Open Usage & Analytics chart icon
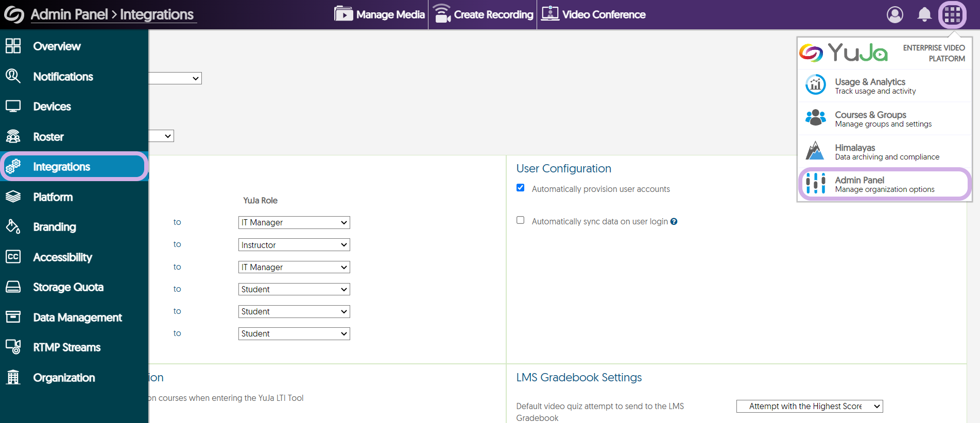Screen dimensions: 980x423 (815, 85)
